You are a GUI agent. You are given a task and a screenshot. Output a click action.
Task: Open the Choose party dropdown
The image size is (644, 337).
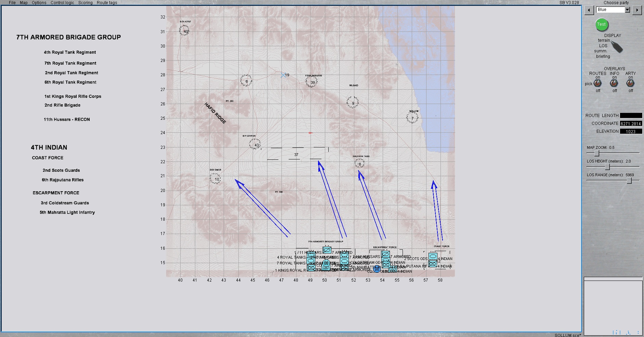pos(628,10)
